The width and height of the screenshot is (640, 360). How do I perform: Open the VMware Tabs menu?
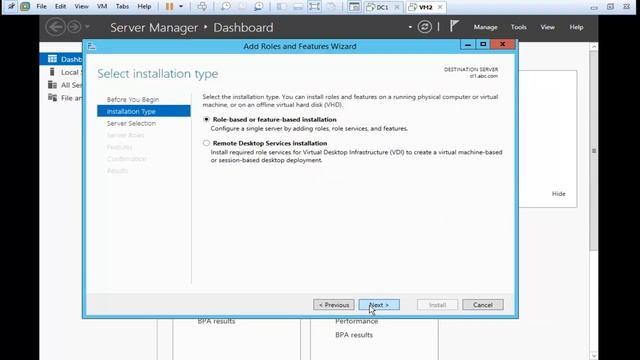(x=122, y=7)
